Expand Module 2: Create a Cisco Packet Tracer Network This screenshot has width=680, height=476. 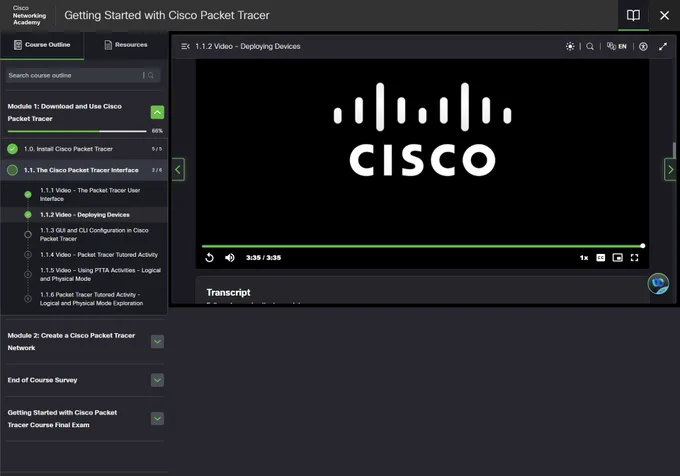pyautogui.click(x=157, y=342)
